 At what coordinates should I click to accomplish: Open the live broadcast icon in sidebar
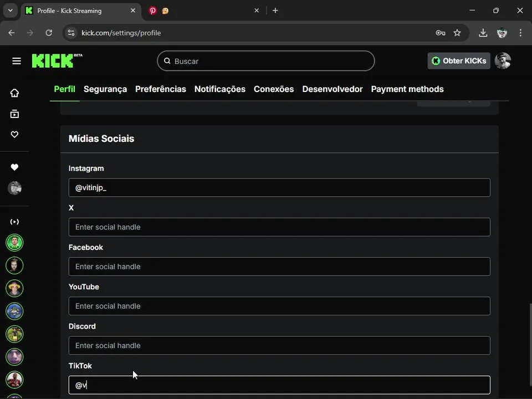coord(14,222)
